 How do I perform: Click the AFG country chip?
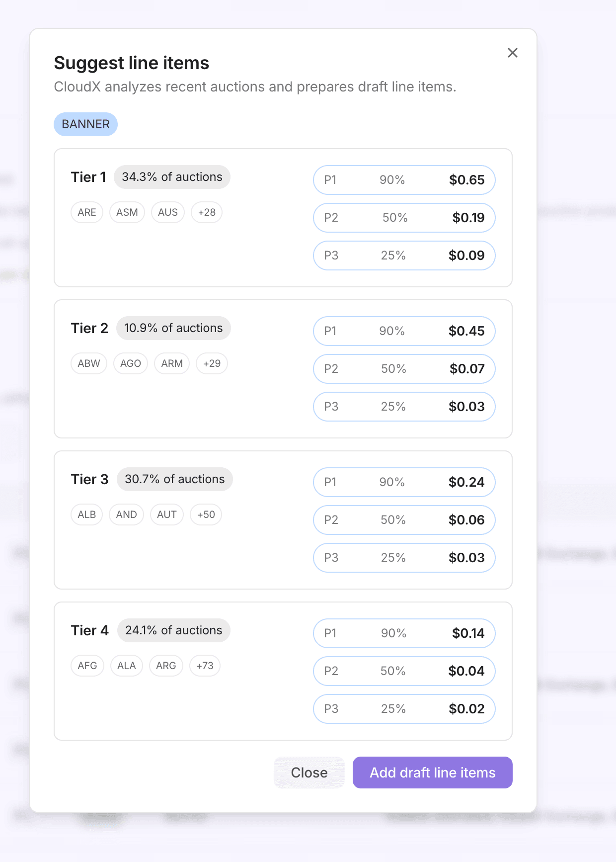[87, 666]
